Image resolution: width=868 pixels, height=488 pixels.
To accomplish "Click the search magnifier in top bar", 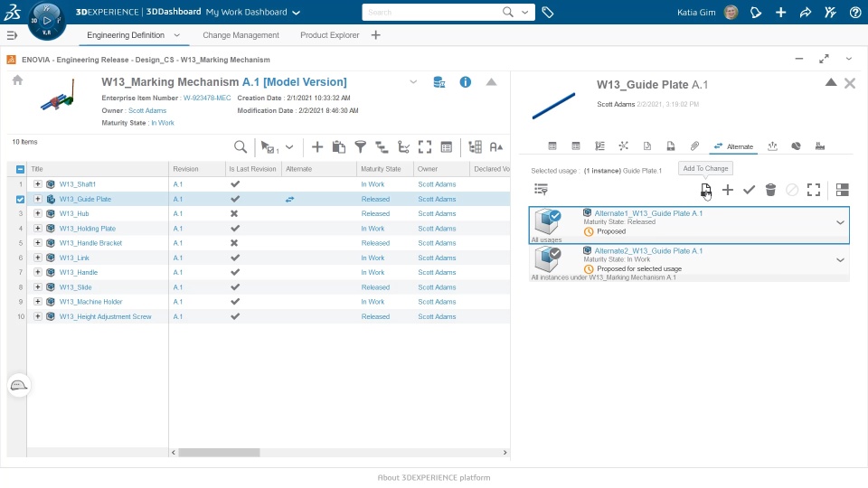I will [507, 12].
